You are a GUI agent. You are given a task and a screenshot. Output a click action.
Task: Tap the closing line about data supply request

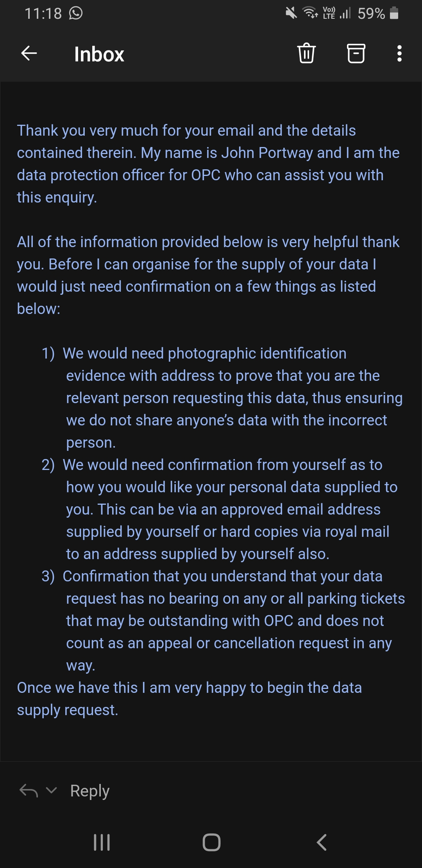coord(189,699)
